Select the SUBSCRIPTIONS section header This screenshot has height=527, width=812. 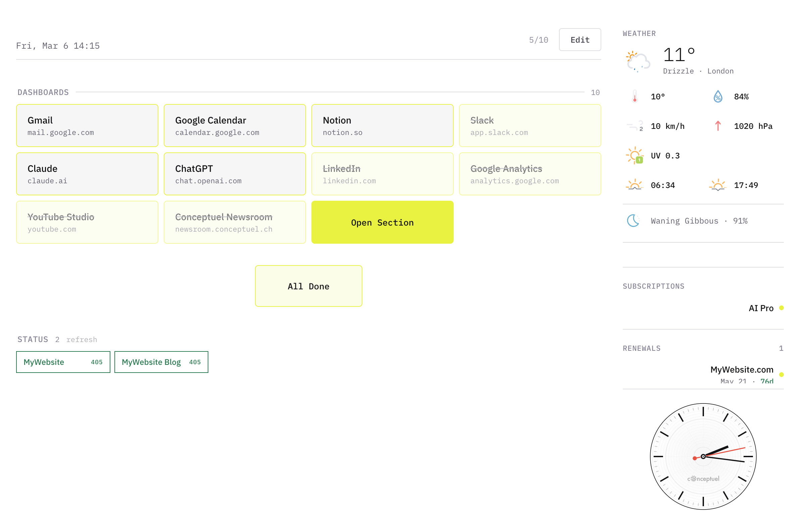pos(653,286)
